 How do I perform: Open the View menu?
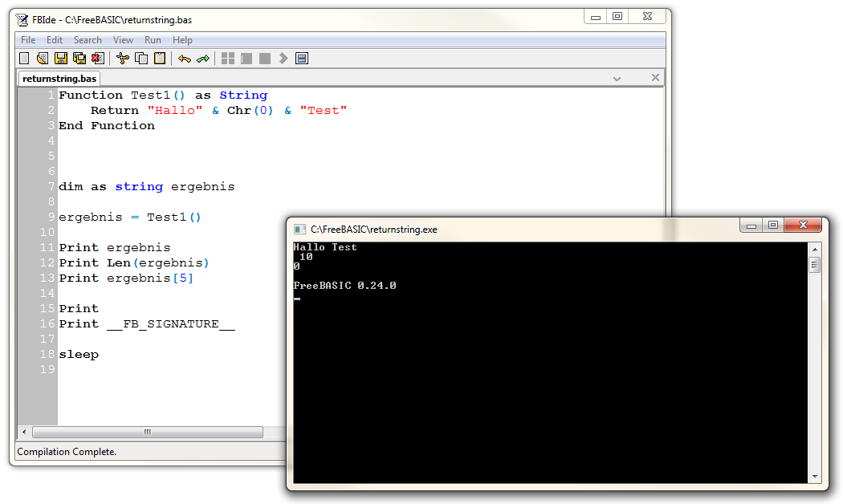(x=123, y=40)
